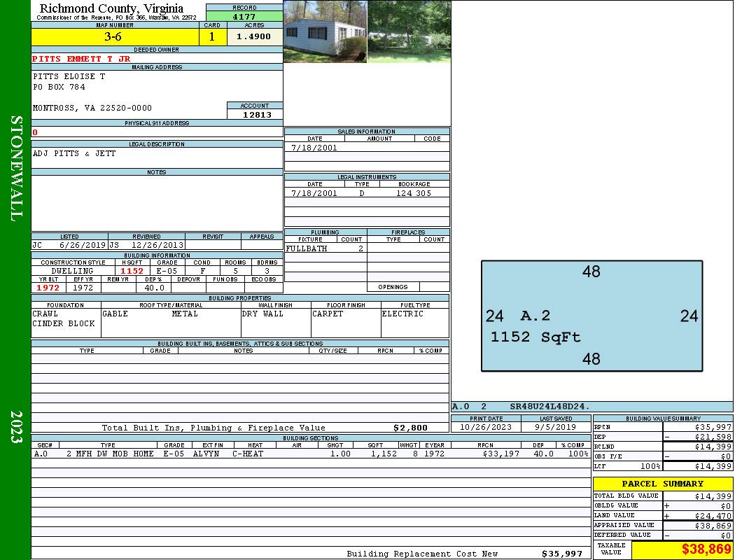
Task: Click MONTROSS, VA 22520-0000 address line
Action: (92, 108)
